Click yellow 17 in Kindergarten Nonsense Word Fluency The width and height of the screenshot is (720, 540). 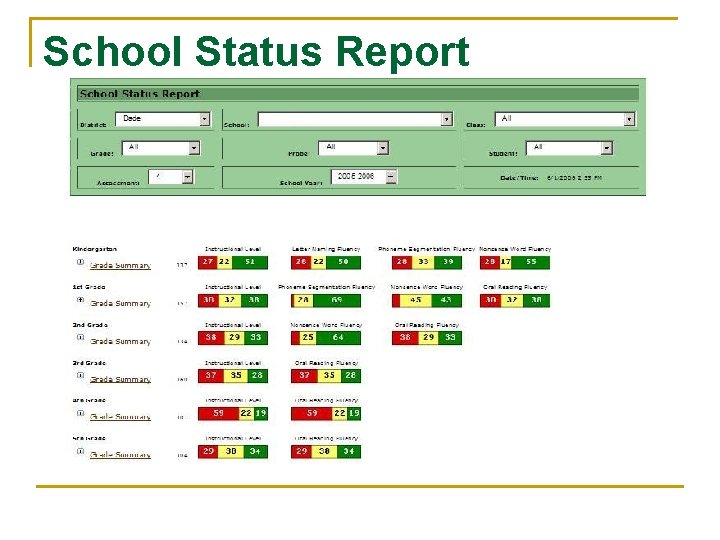point(506,262)
